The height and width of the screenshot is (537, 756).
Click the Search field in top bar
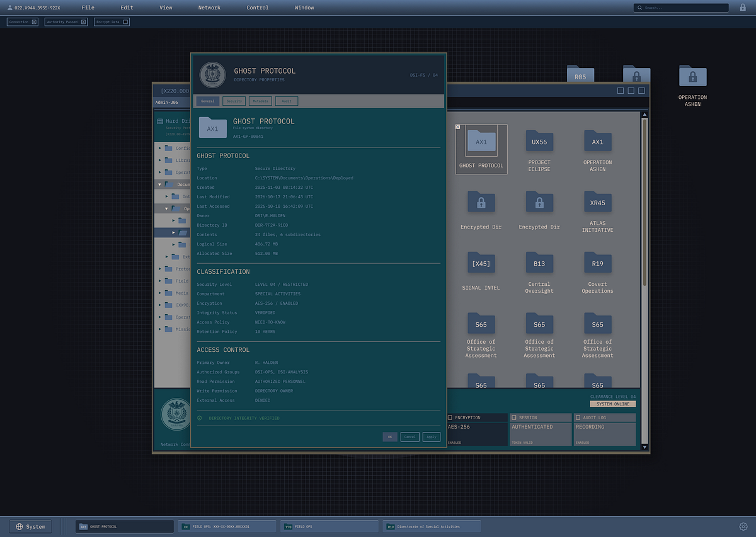pyautogui.click(x=681, y=8)
